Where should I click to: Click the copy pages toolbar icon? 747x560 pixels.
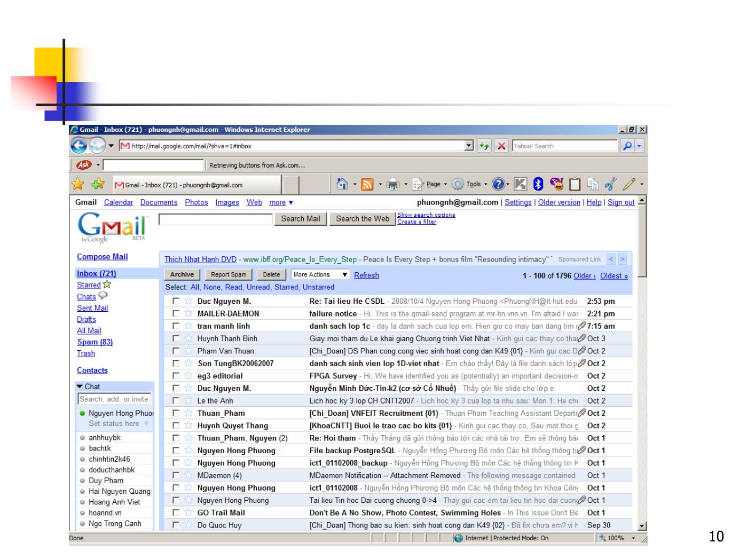tap(593, 184)
